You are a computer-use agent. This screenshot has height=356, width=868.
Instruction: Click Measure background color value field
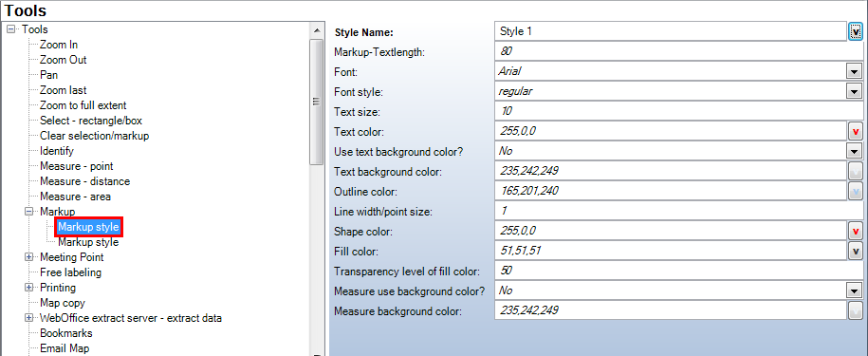[671, 310]
